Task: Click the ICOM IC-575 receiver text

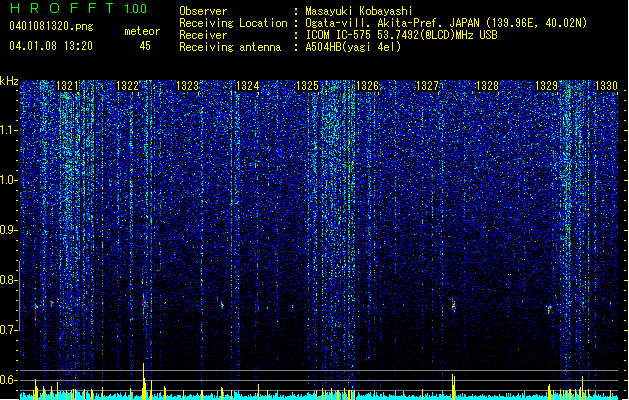Action: point(401,35)
